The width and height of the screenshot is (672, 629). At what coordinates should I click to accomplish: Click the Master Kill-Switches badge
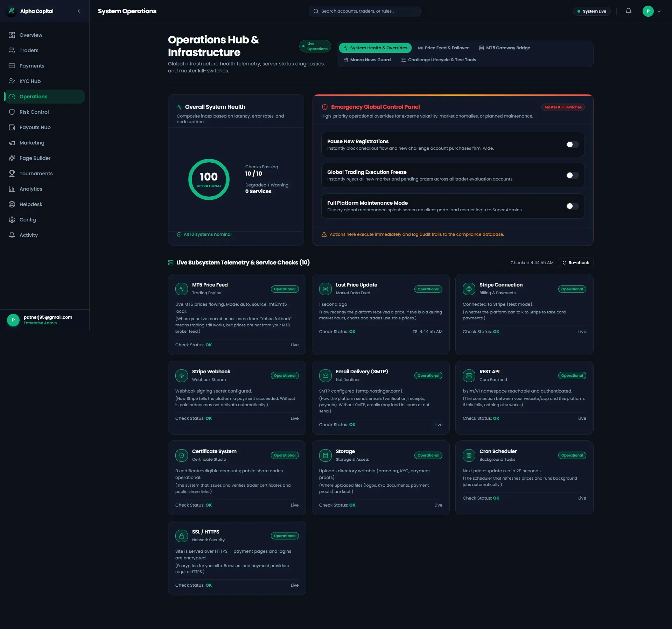tap(563, 107)
